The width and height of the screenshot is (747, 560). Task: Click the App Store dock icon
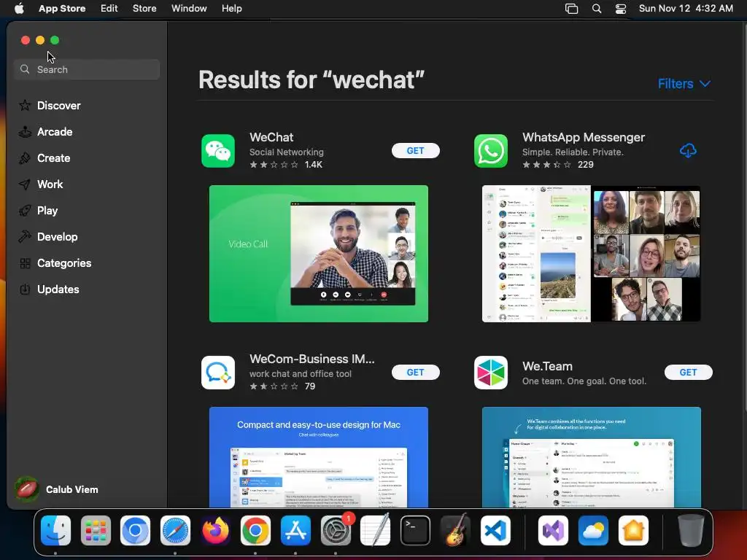[x=295, y=530]
